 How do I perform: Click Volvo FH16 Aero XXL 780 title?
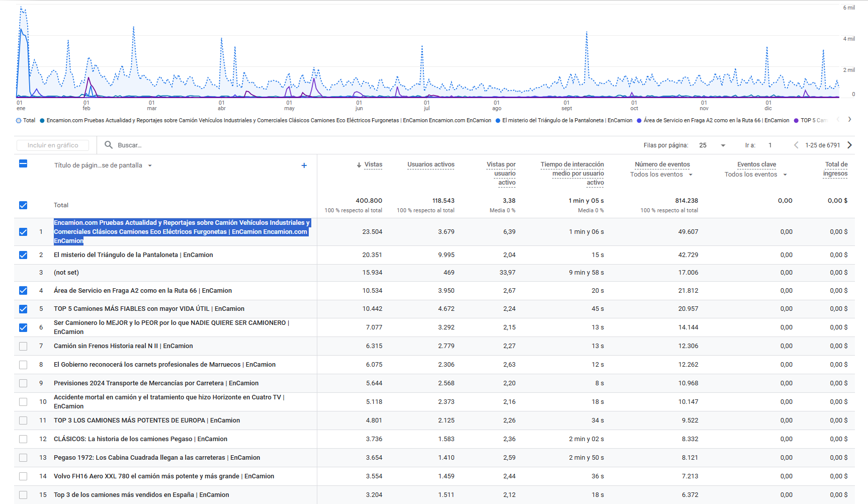pyautogui.click(x=164, y=476)
